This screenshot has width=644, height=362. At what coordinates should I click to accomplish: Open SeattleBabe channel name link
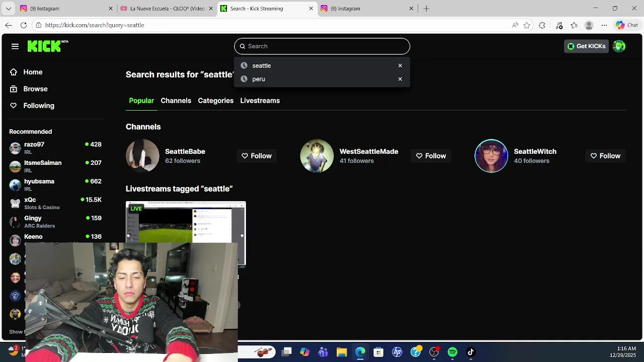coord(185,151)
